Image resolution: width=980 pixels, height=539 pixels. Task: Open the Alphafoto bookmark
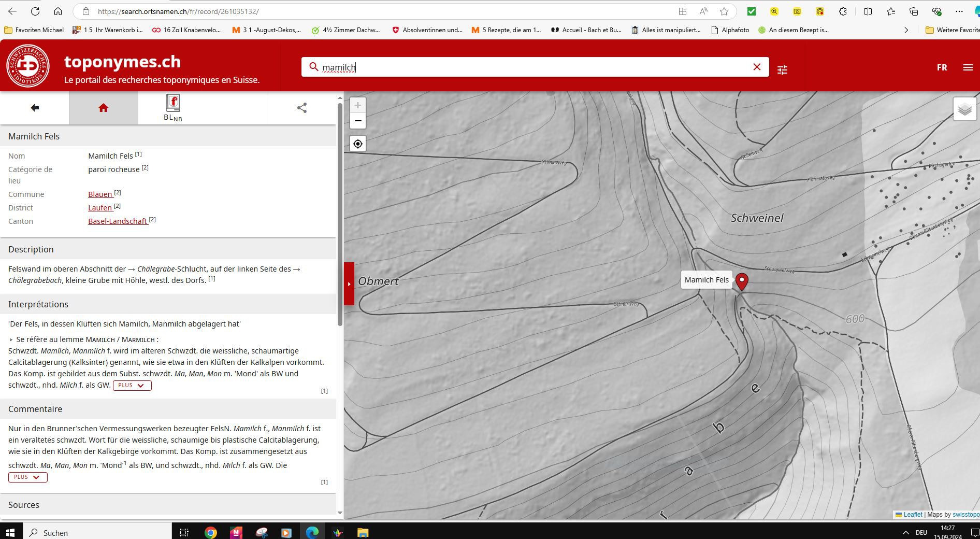(730, 30)
